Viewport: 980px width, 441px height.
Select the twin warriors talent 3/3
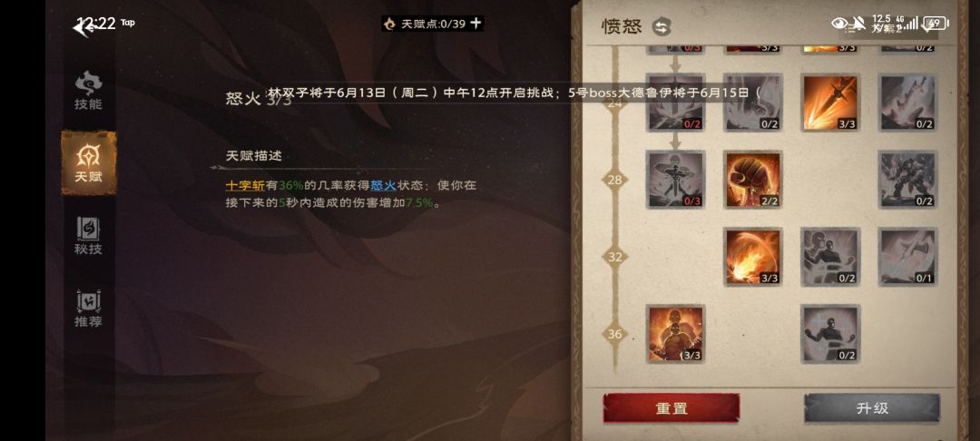[x=675, y=334]
